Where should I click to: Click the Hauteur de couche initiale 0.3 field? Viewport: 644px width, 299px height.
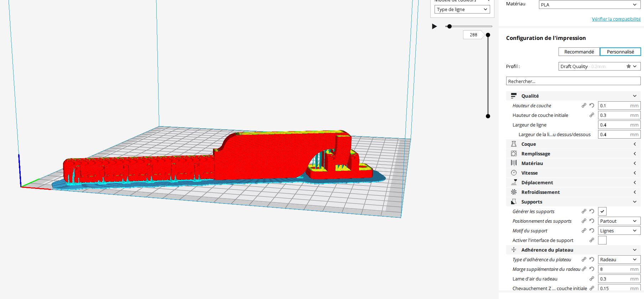[619, 115]
